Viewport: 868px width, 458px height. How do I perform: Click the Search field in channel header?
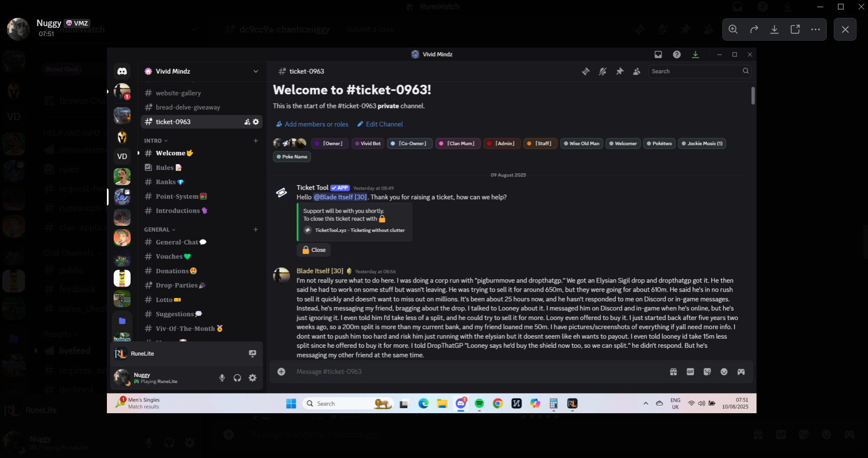coord(699,71)
